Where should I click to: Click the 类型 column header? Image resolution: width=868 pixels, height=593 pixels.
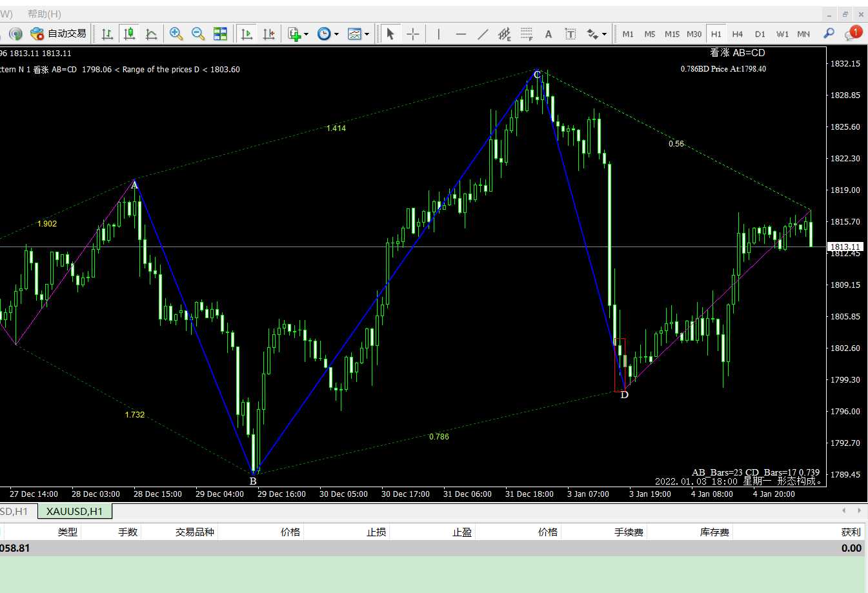(68, 532)
